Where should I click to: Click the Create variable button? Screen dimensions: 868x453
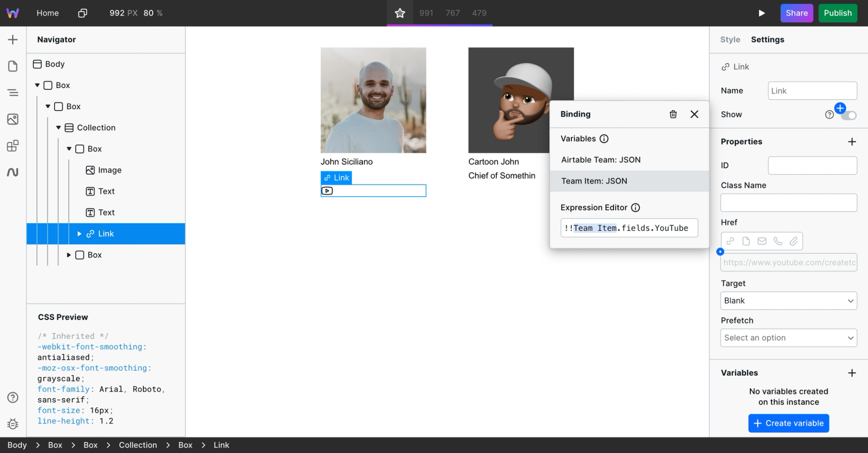(x=788, y=423)
